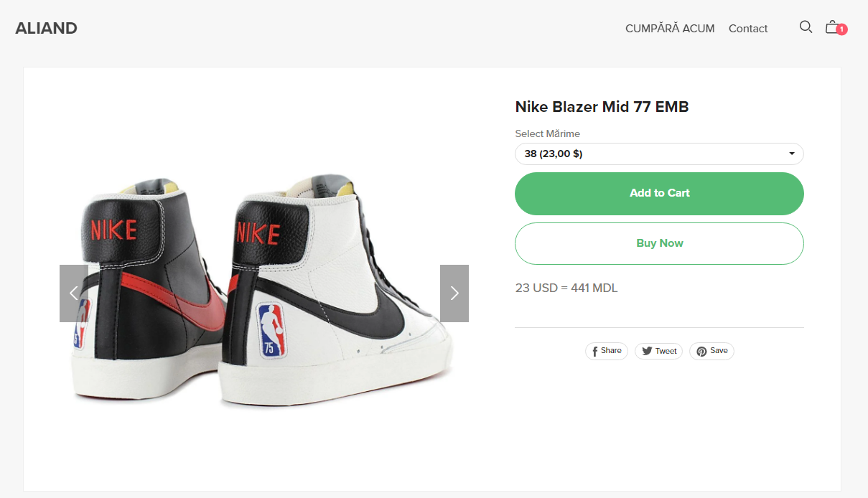
Task: Click the Twitter bird Tweet button
Action: (x=658, y=351)
